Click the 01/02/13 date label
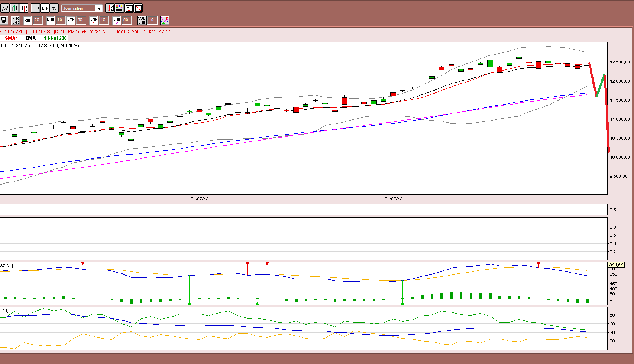Screen dimensions: 634x364 199,199
